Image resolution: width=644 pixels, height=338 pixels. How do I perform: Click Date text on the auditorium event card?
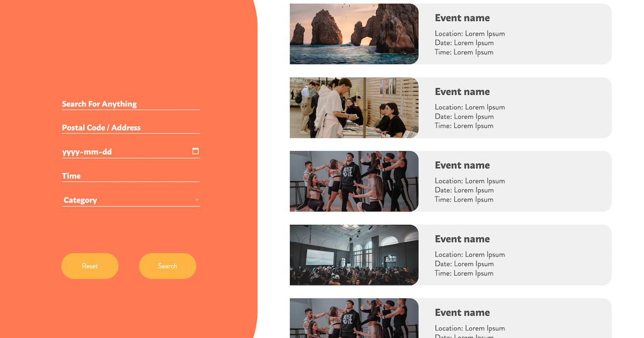tap(464, 264)
